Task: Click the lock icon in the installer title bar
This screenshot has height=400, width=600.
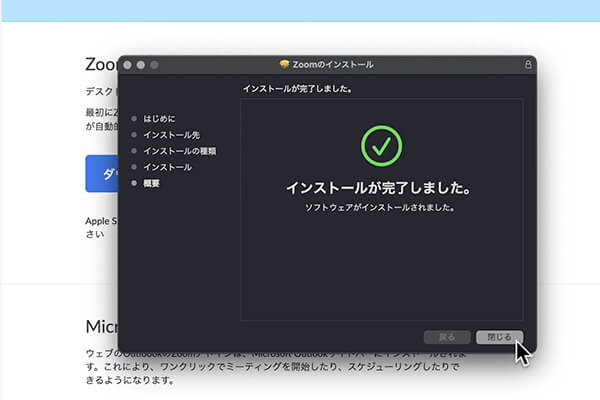Action: click(528, 64)
